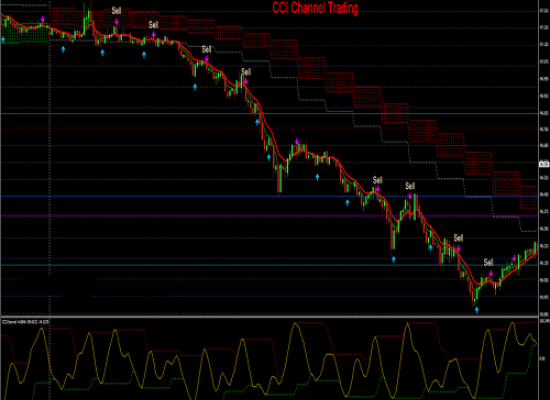Click the second Sell label from the left
Image resolution: width=550 pixels, height=400 pixels.
[153, 25]
